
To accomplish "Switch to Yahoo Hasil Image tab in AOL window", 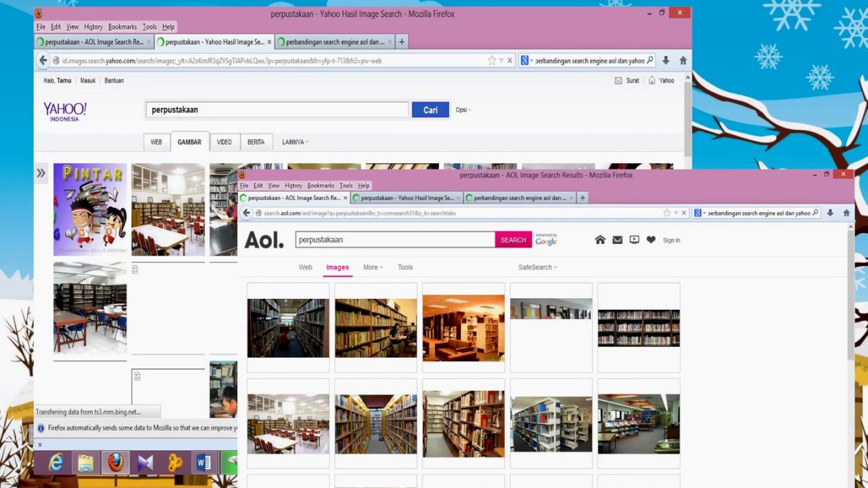I will pos(407,198).
